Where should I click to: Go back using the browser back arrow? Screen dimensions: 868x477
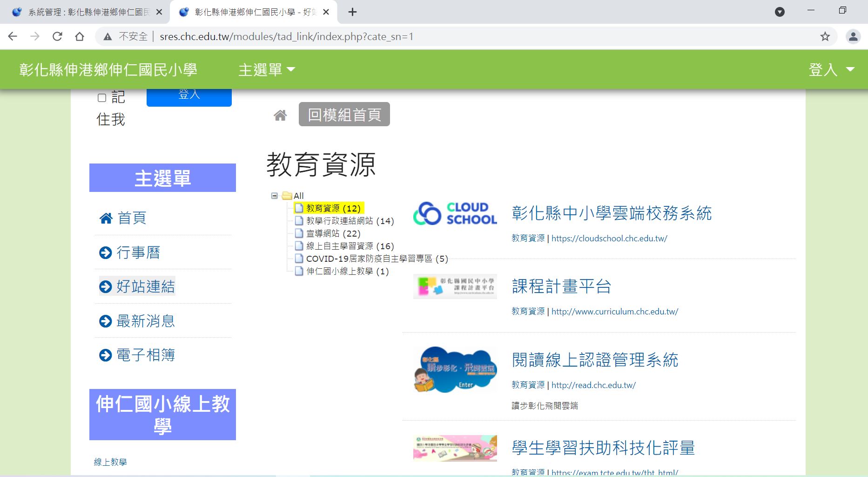(x=13, y=36)
